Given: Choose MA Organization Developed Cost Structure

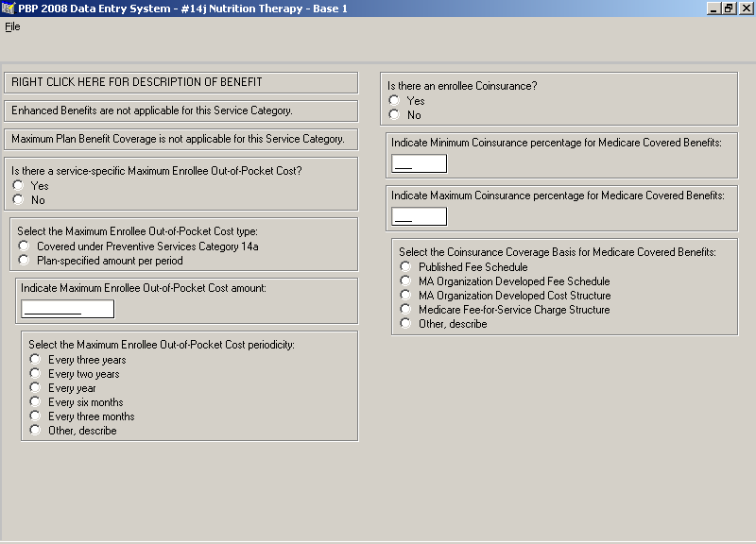Looking at the screenshot, I should coord(405,295).
